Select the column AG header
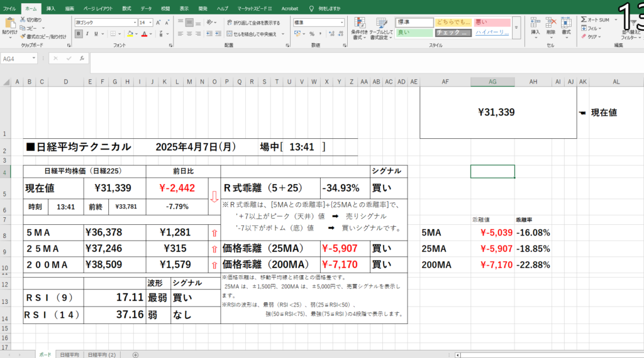 click(x=492, y=82)
